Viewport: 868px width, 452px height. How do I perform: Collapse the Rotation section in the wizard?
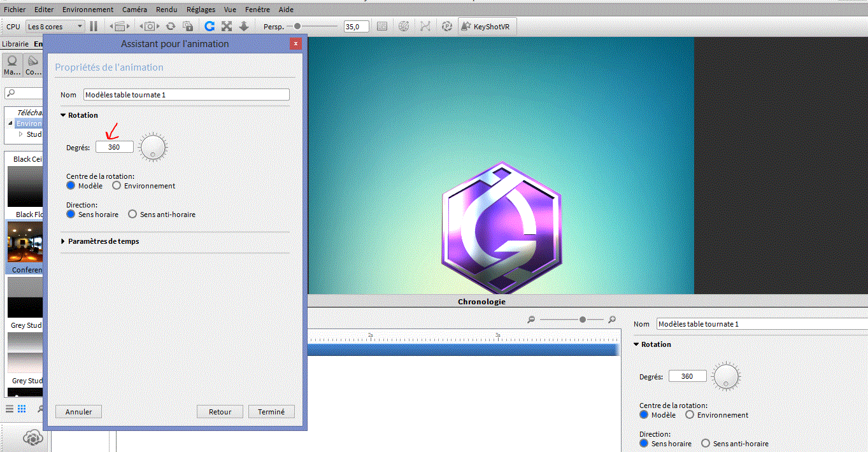63,115
